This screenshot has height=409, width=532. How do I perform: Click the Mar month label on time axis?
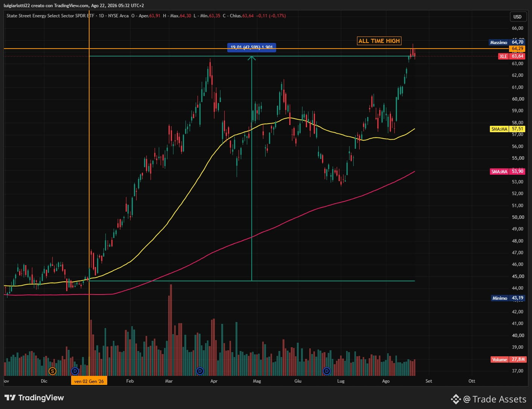pyautogui.click(x=169, y=381)
